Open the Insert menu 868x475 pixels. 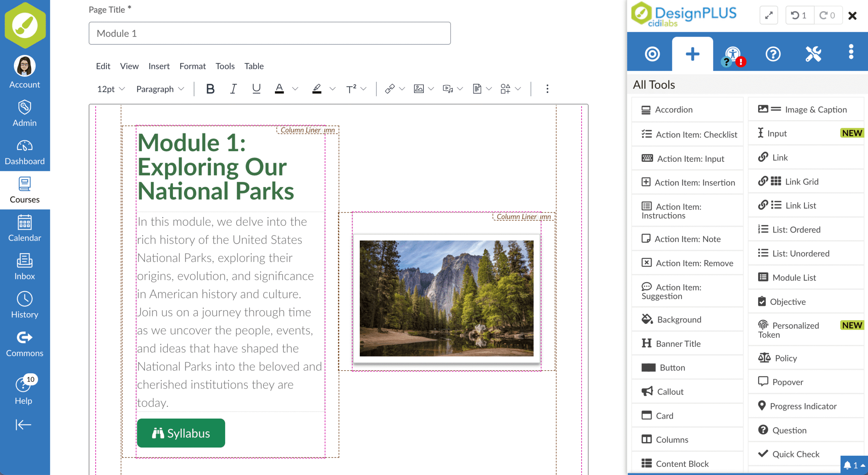[x=159, y=66]
